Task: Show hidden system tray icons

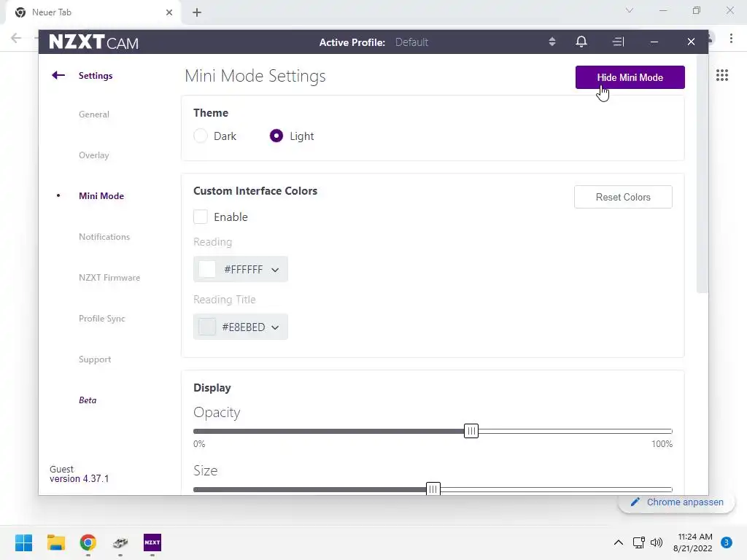Action: point(619,542)
